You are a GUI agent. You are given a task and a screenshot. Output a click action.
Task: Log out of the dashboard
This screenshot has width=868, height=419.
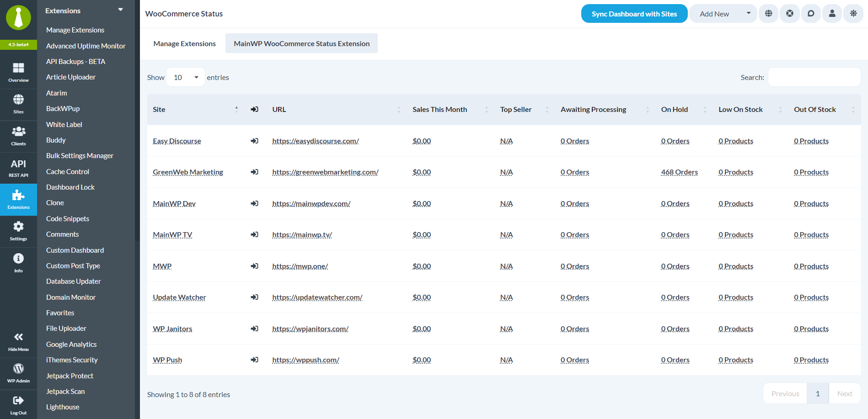pos(18,405)
